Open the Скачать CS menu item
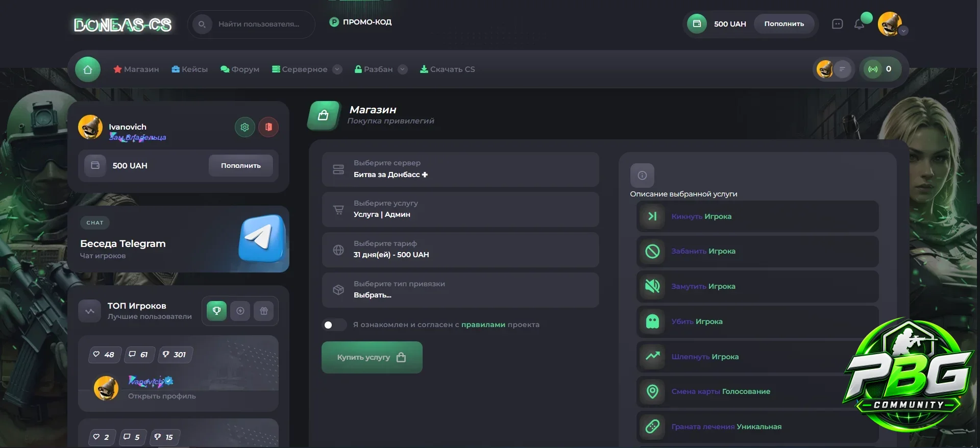The image size is (980, 448). tap(448, 69)
